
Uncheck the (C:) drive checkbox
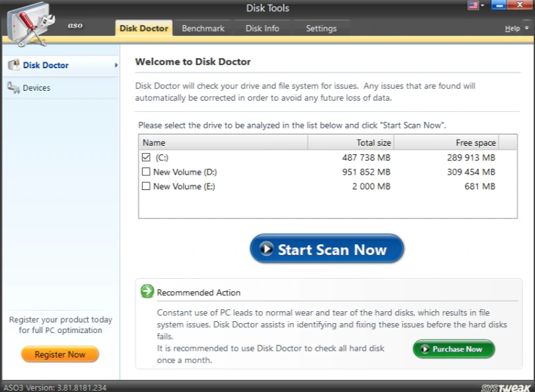(146, 158)
